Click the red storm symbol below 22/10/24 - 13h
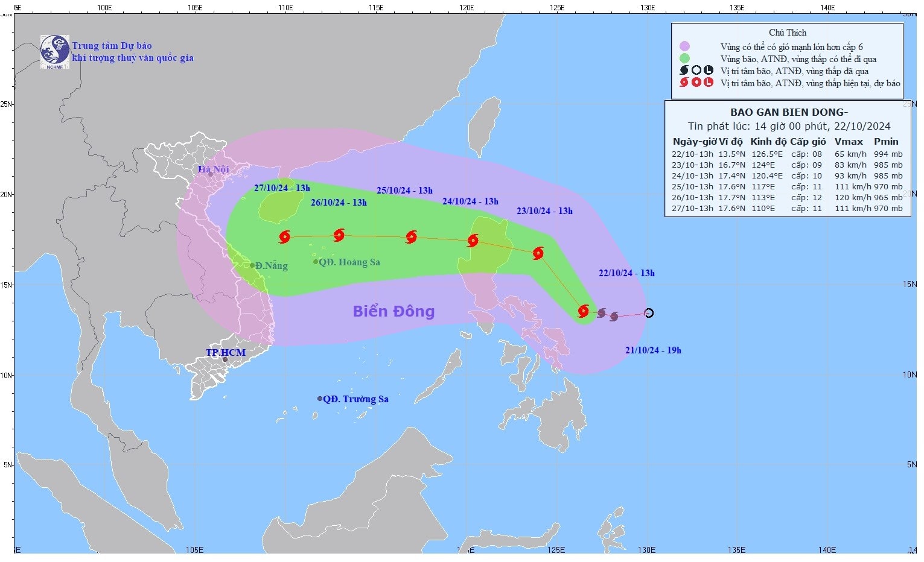Image resolution: width=924 pixels, height=562 pixels. 583,311
